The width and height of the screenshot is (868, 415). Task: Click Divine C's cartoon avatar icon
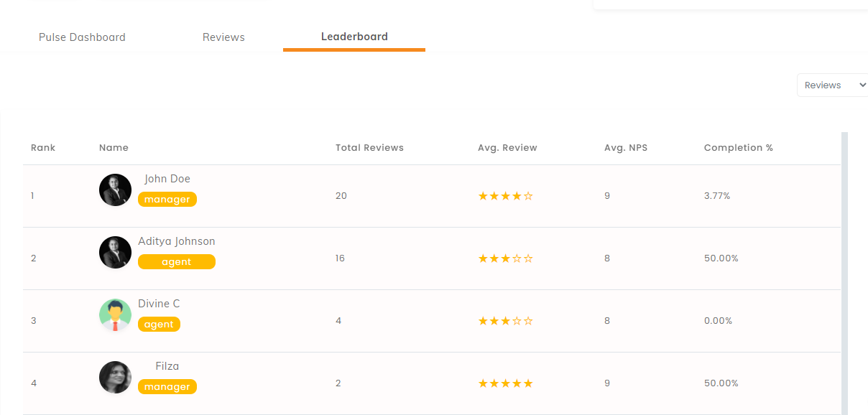tap(115, 314)
